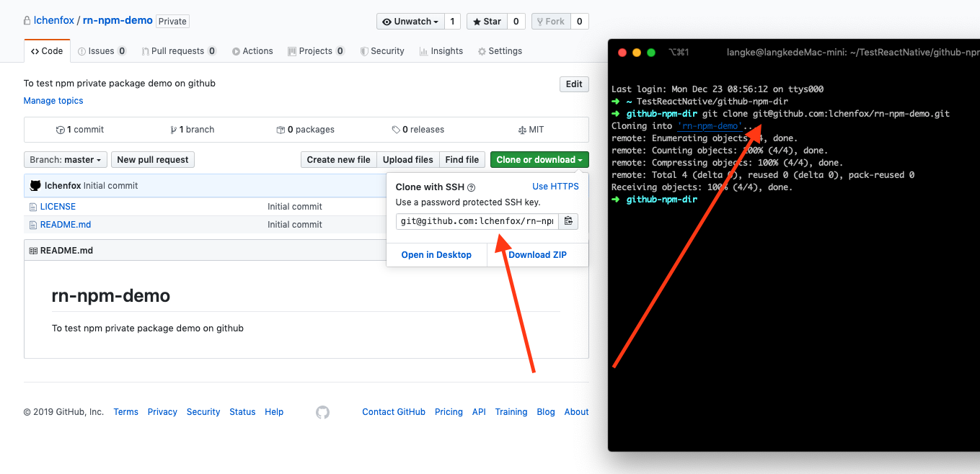980x474 pixels.
Task: Click footer Status link
Action: click(x=242, y=412)
